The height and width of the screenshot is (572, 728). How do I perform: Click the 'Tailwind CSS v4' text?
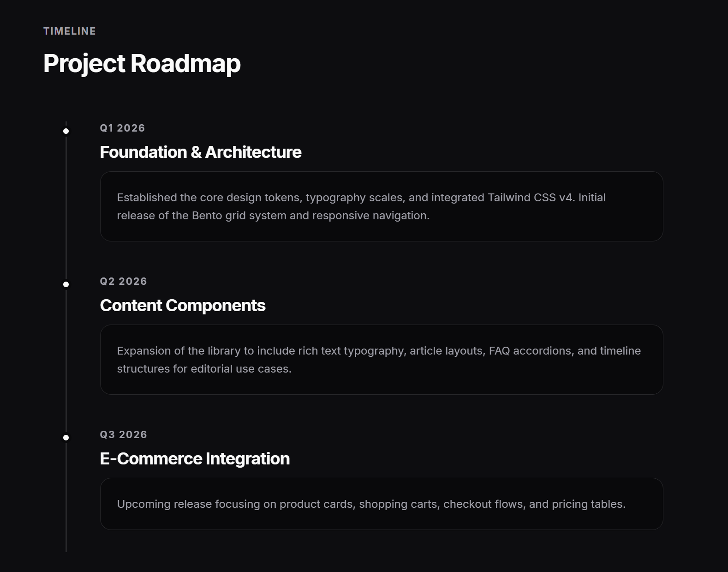530,198
